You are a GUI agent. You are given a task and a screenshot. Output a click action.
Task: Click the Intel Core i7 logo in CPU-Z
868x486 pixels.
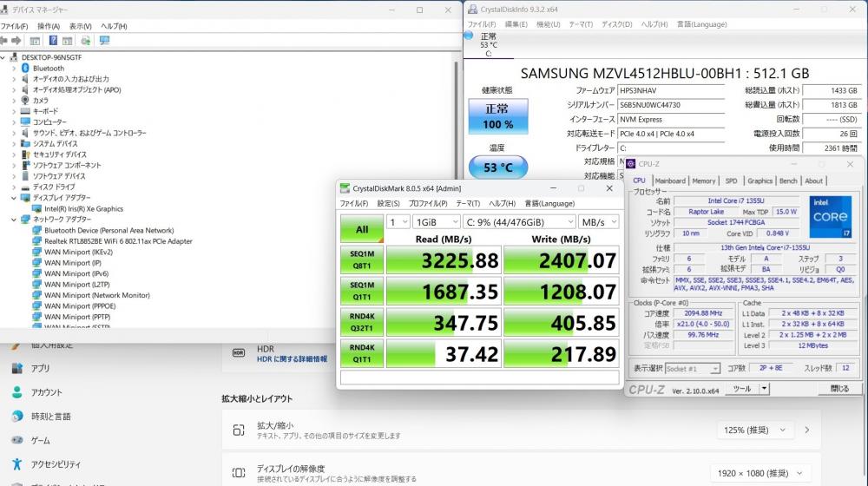coord(831,217)
